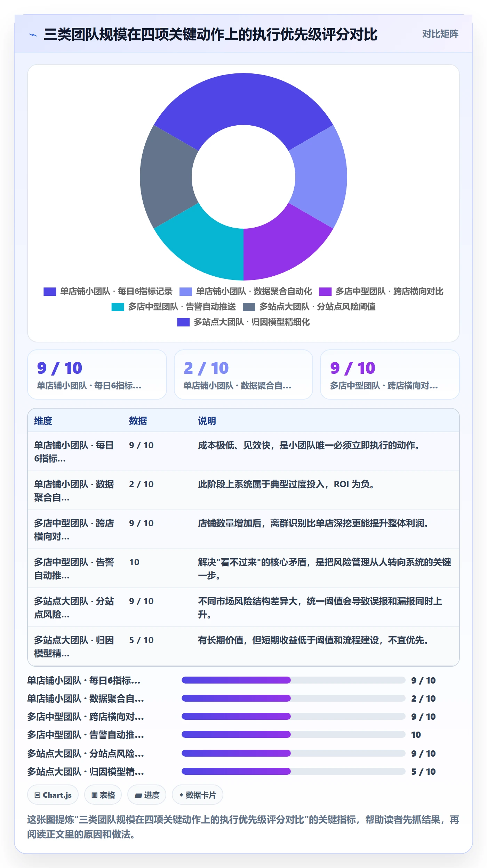
Task: Select table row 多站点大团队 · 分站点风险
Action: [243, 608]
